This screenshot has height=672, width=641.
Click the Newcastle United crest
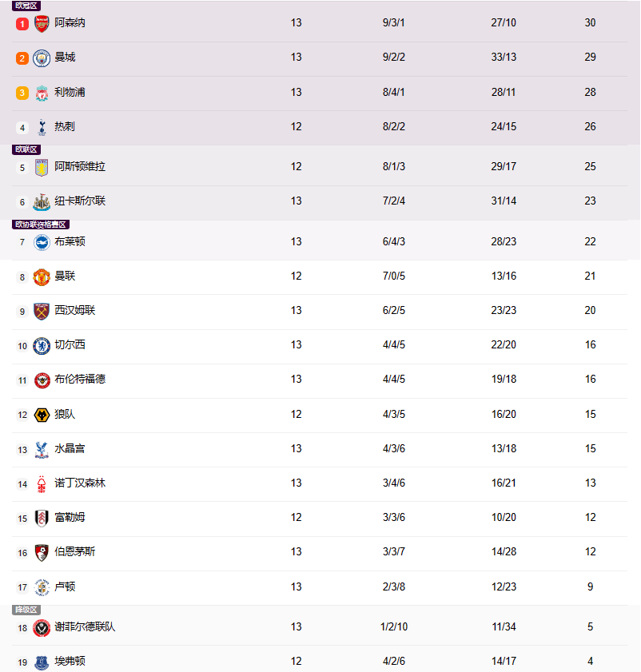pyautogui.click(x=42, y=202)
